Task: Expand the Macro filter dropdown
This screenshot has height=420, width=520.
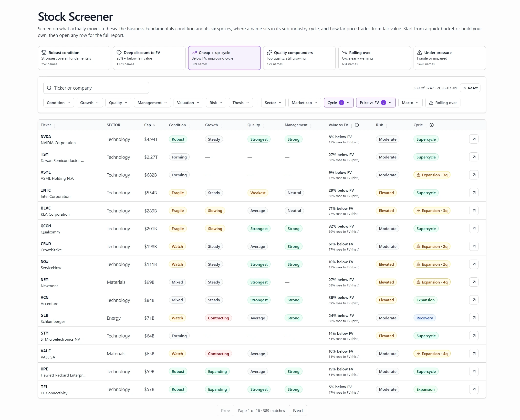Action: pos(410,103)
